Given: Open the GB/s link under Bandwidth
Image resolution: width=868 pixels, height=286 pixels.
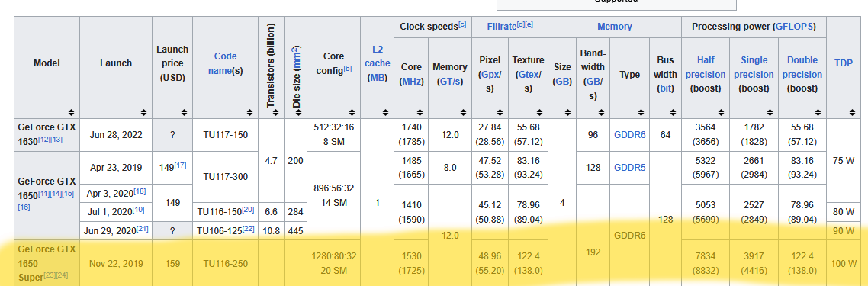Looking at the screenshot, I should [x=593, y=88].
